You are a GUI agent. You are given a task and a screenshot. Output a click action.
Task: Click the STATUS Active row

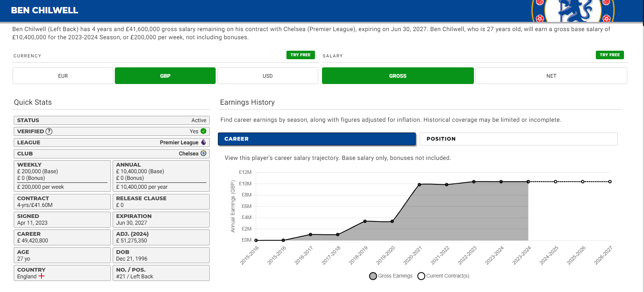112,120
